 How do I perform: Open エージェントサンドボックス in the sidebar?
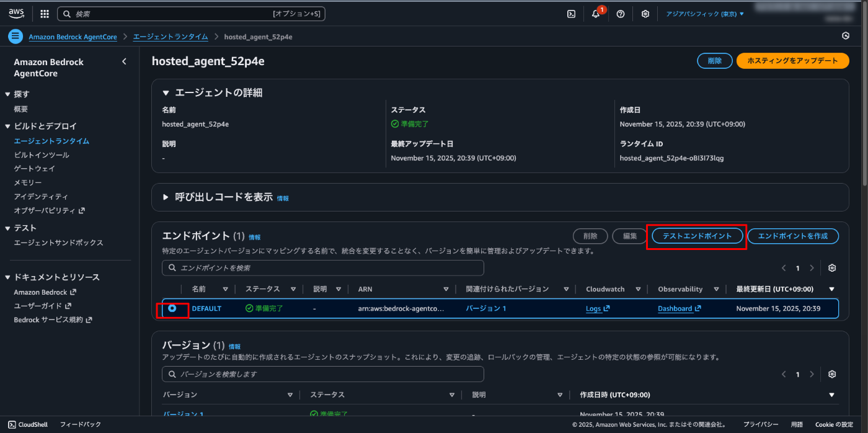click(x=58, y=243)
